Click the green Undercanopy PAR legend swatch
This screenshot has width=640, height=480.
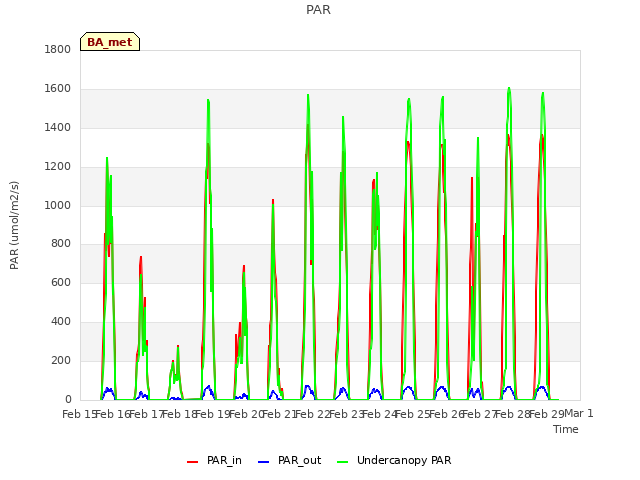pyautogui.click(x=343, y=462)
